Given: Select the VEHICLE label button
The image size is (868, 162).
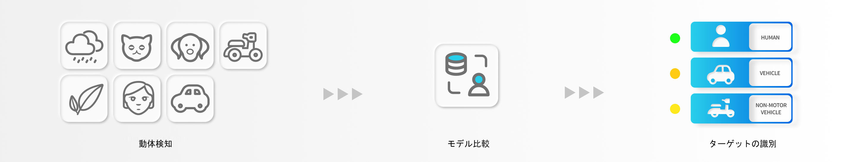Looking at the screenshot, I should [x=770, y=73].
